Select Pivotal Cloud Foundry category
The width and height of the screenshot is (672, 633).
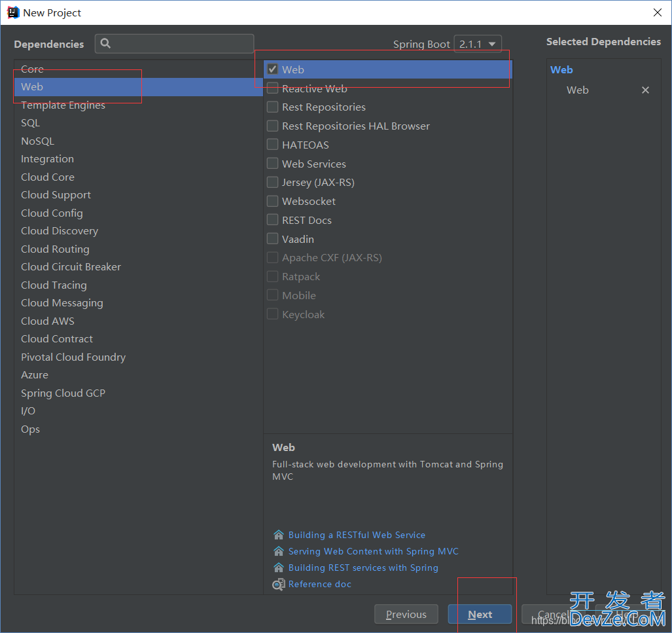coord(139,357)
